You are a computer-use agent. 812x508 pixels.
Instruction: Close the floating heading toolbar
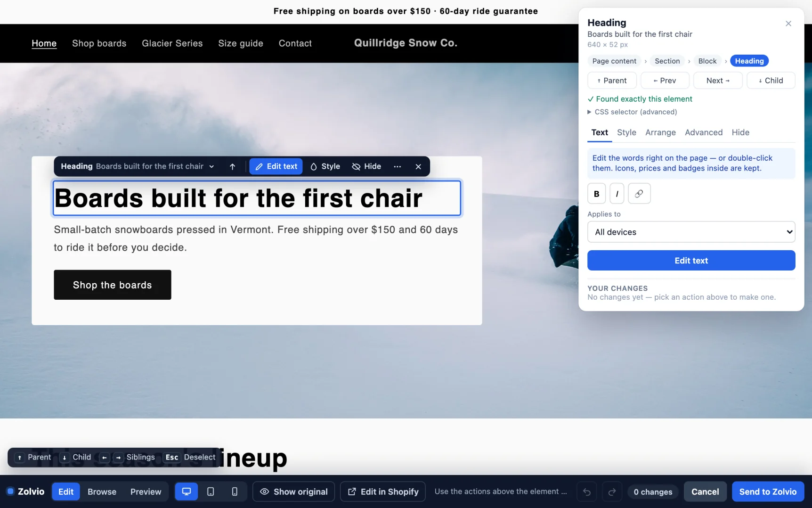click(x=418, y=166)
